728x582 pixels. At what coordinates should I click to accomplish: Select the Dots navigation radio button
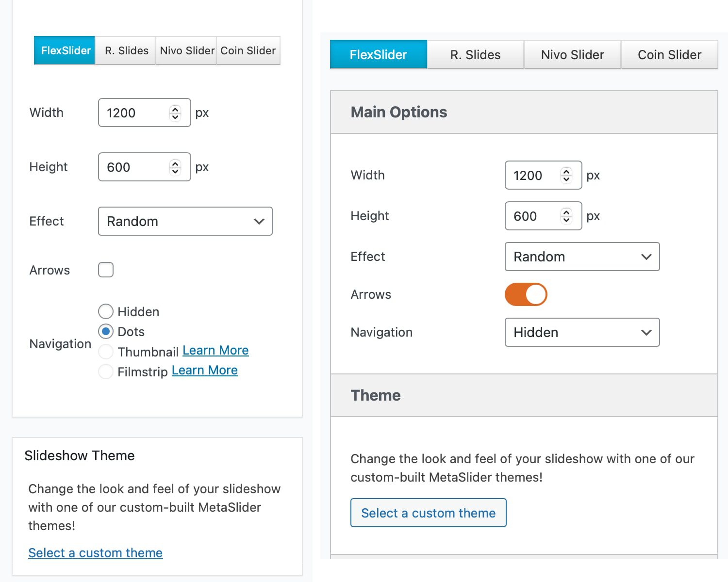[106, 331]
